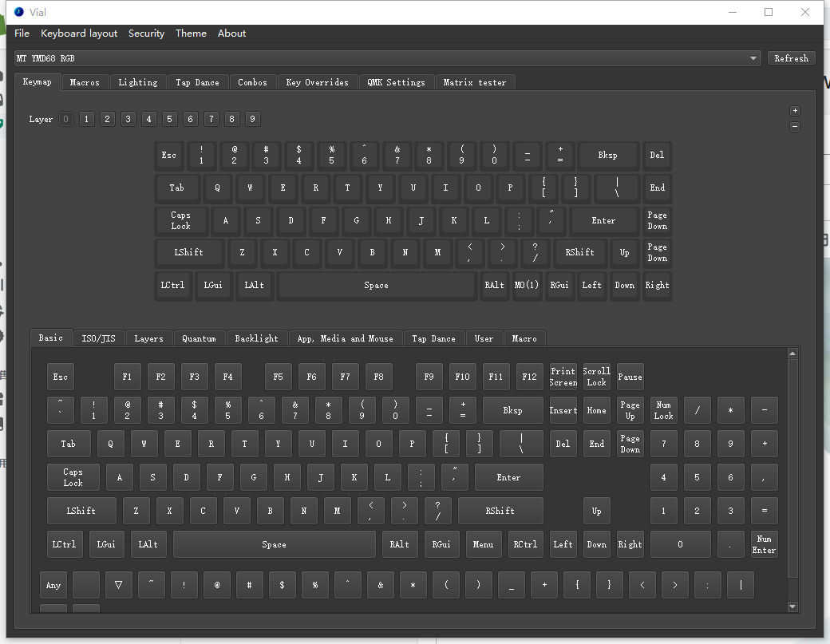Pick the Print Screen key from palette
The height and width of the screenshot is (644, 830).
(563, 377)
